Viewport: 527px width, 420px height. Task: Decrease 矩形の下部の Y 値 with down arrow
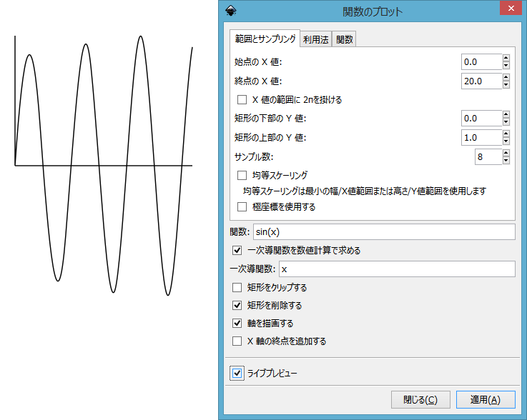click(506, 122)
